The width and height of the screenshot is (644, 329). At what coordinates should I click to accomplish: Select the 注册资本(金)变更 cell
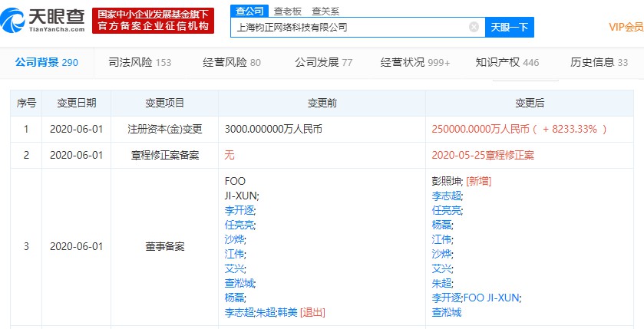point(164,129)
